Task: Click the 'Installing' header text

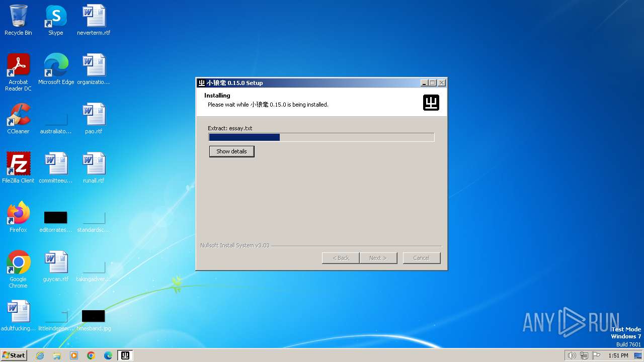Action: tap(217, 96)
